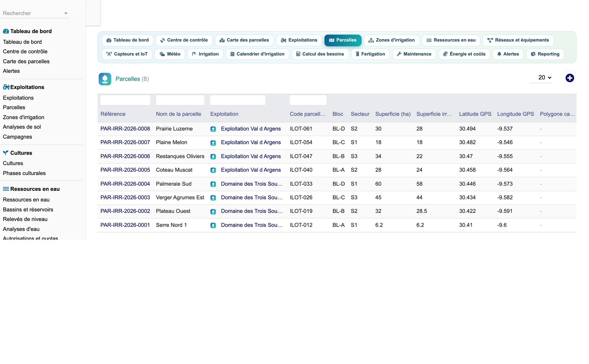The width and height of the screenshot is (589, 364).
Task: Click the Parcelles page title link
Action: (128, 79)
